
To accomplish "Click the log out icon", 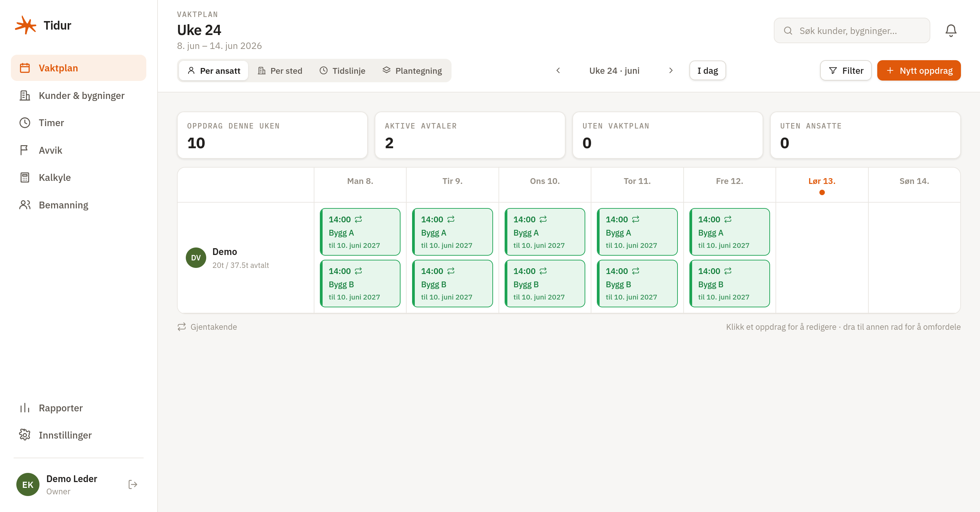I will point(133,484).
